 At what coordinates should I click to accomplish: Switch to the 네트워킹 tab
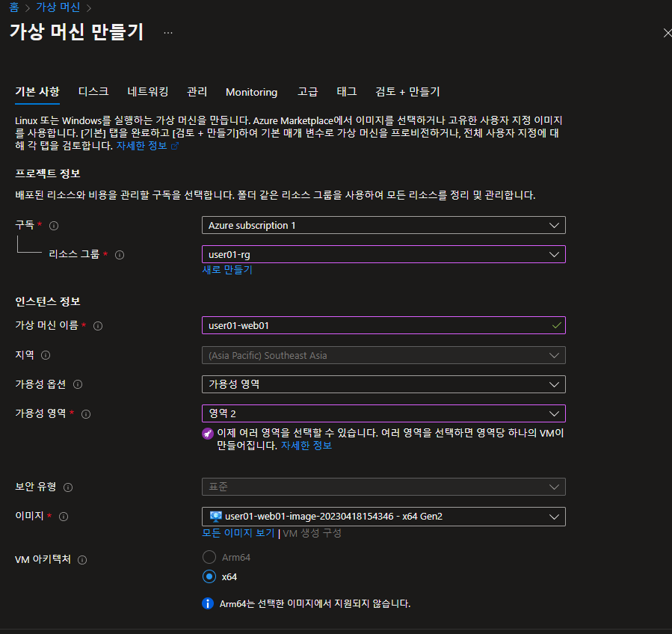(148, 92)
